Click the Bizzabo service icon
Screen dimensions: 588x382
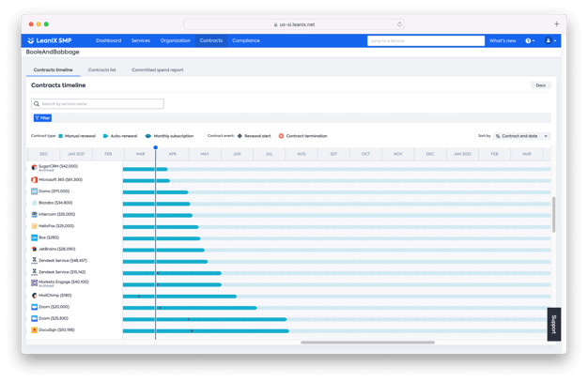(x=34, y=203)
